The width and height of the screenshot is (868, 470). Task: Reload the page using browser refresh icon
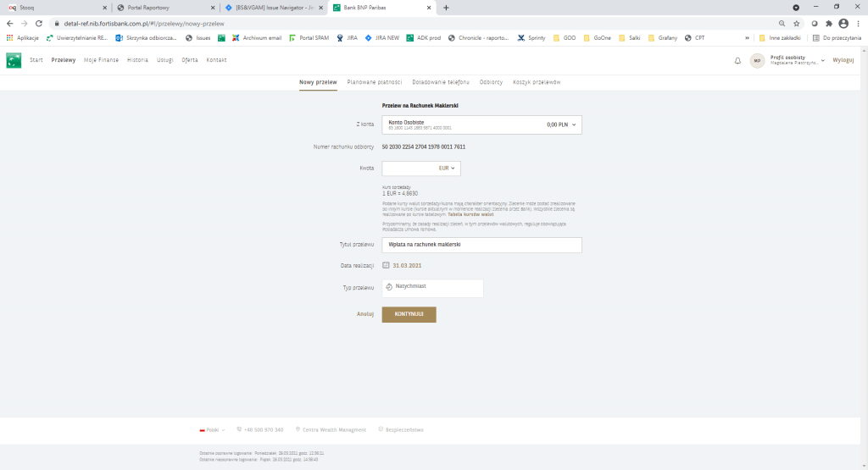[x=39, y=24]
